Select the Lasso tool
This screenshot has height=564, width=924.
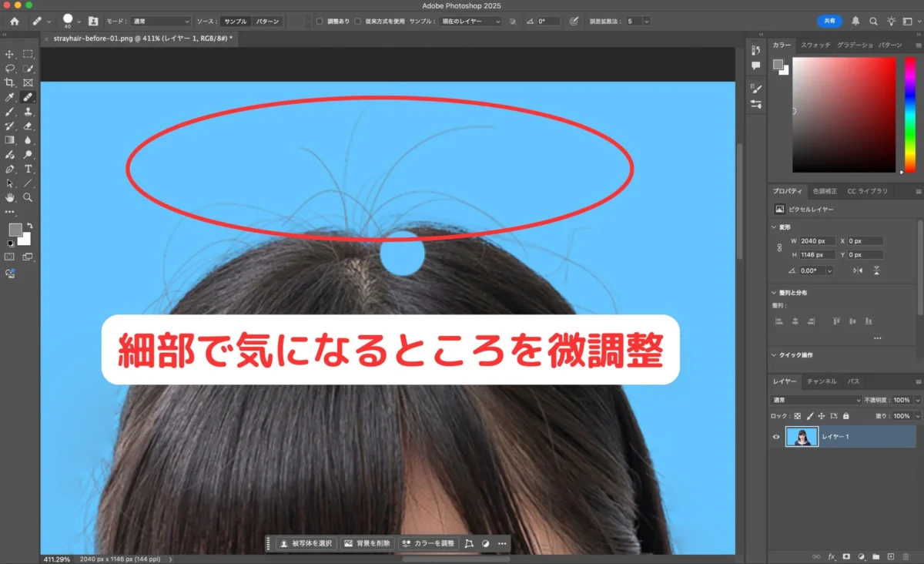[x=10, y=69]
